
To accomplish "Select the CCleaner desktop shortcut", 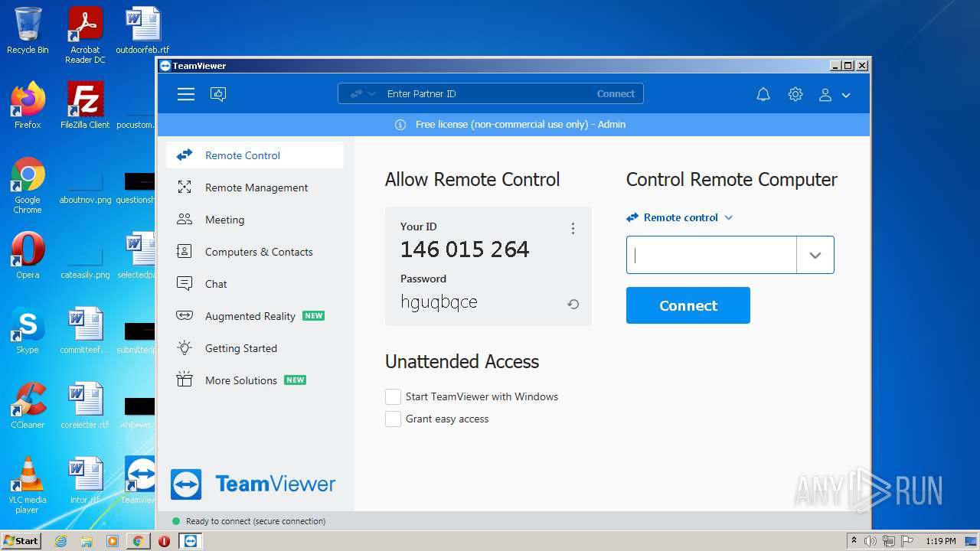I will (28, 406).
